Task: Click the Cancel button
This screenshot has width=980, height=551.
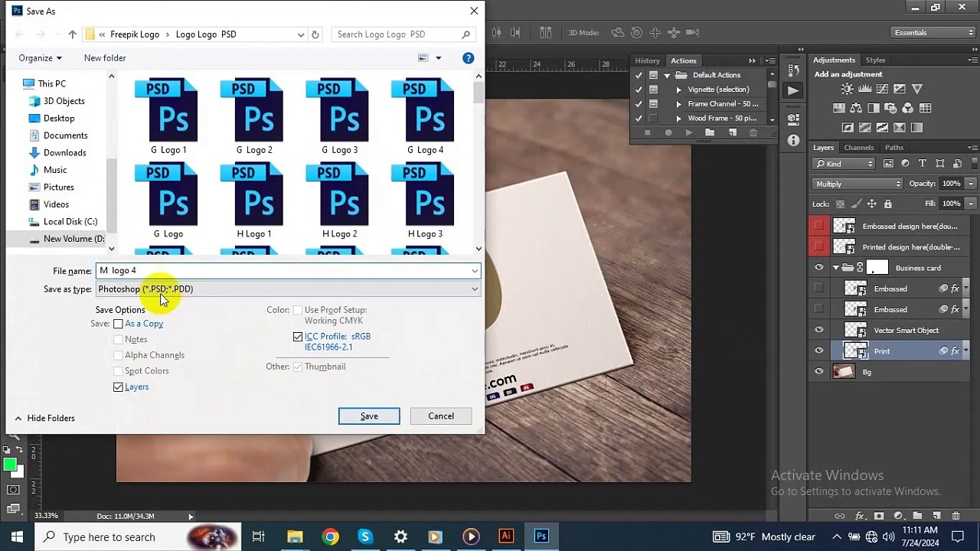Action: coord(441,416)
